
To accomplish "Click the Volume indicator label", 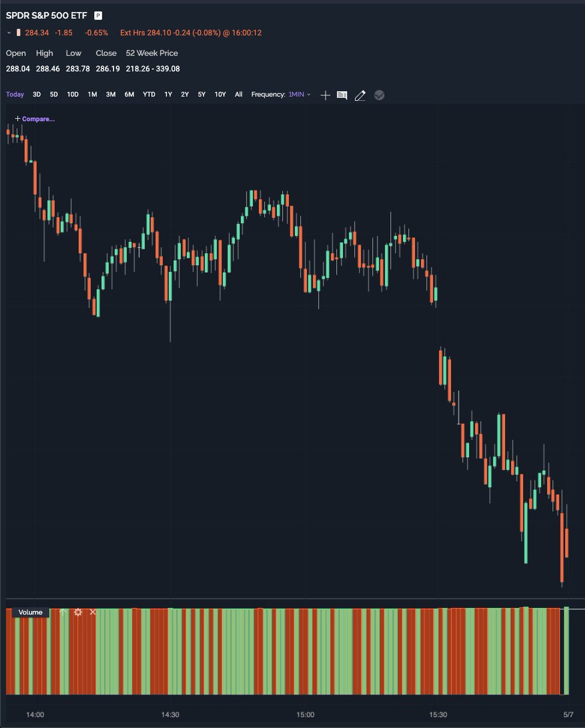I will (30, 612).
